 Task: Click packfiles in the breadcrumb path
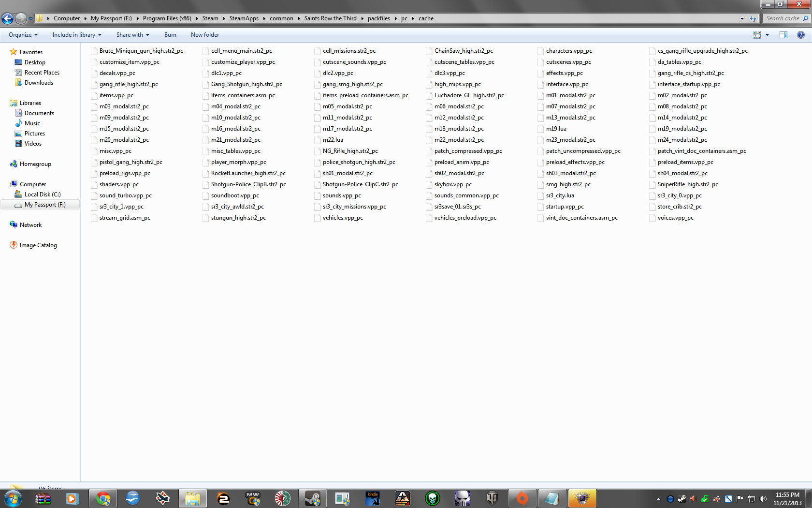tap(379, 18)
